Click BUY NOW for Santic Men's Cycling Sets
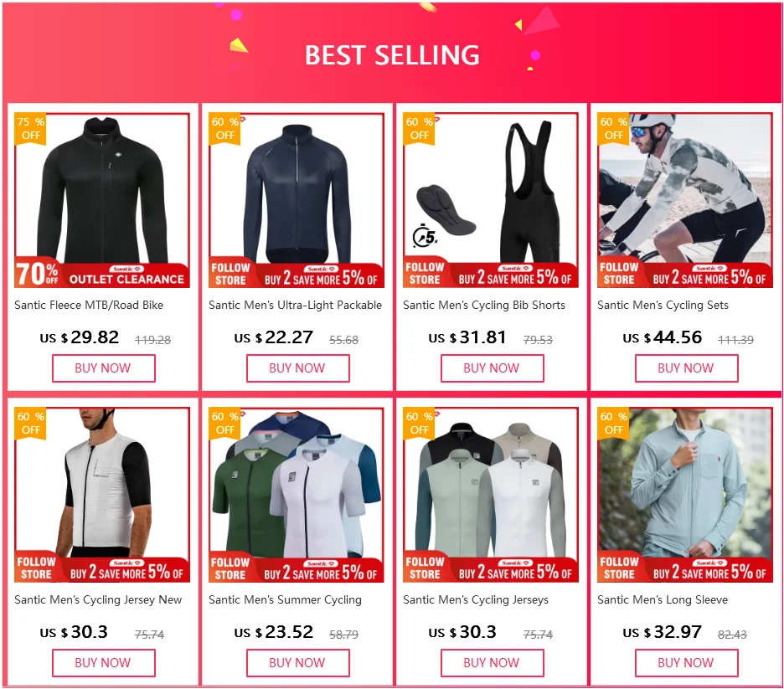Screen dimensions: 784x689 coord(687,368)
